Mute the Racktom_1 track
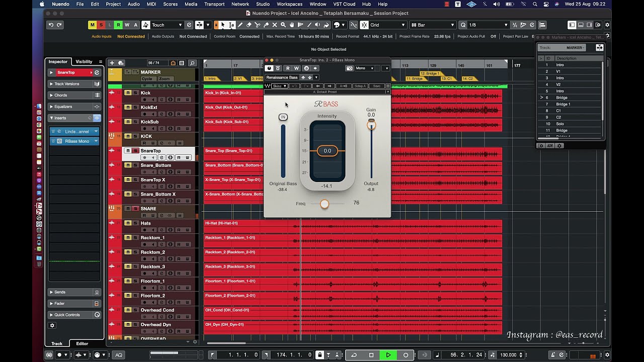Screen dimensions: 644x362 pos(128,238)
